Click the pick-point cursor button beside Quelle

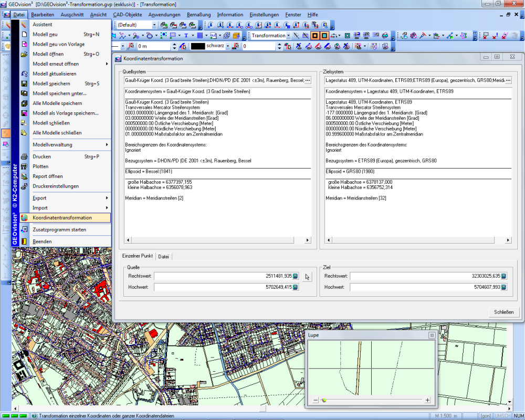[x=307, y=277]
